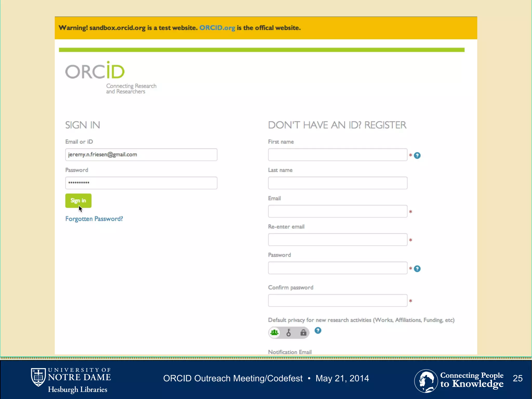Open the register Password help icon
This screenshot has width=532, height=399.
click(x=417, y=269)
